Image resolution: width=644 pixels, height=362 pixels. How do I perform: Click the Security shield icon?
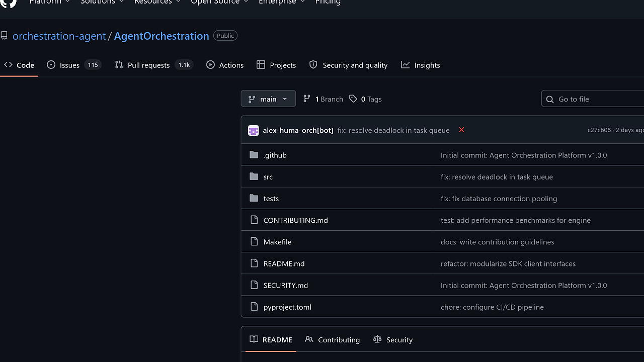[313, 65]
